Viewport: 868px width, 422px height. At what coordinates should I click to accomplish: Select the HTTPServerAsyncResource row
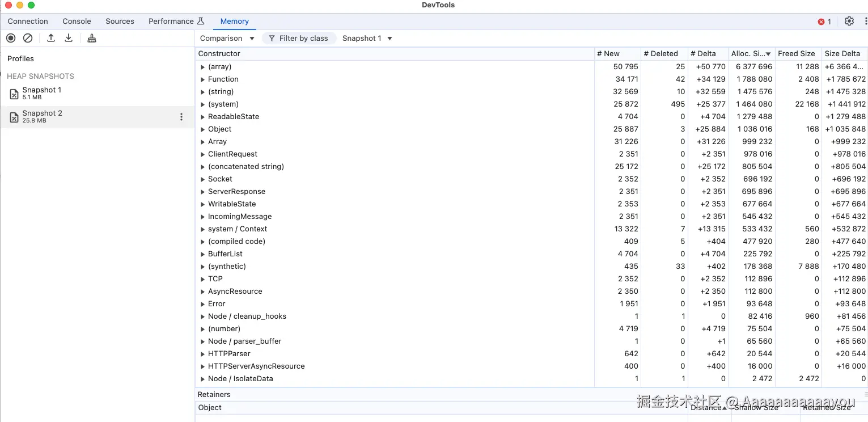(x=531, y=366)
